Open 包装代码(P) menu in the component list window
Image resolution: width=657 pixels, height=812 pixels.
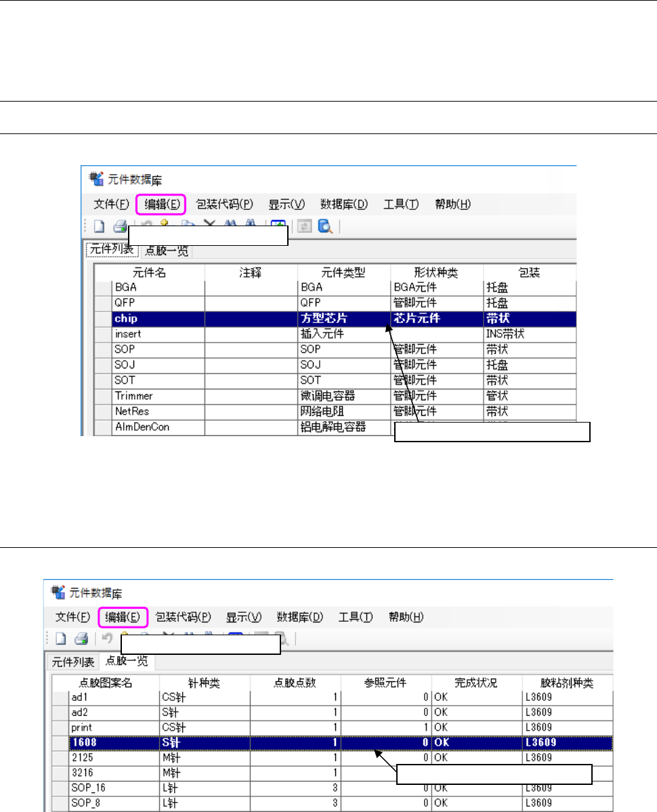tap(224, 204)
